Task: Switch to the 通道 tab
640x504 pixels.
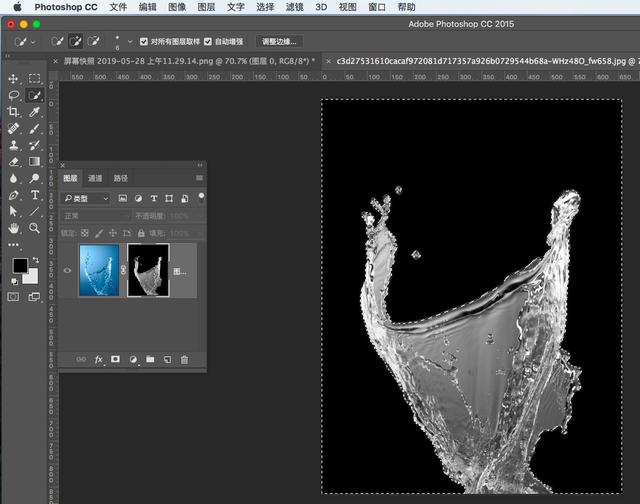Action: point(95,178)
